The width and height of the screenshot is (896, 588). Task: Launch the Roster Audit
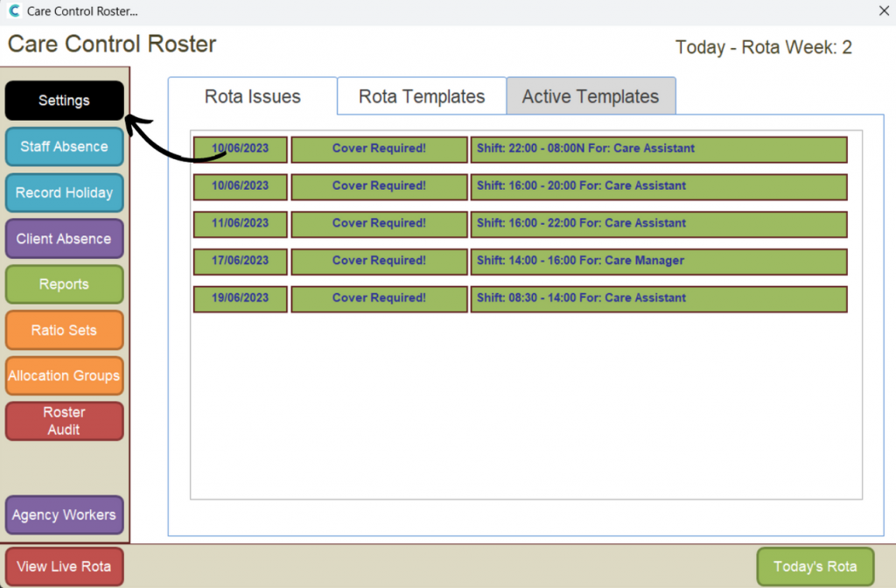tap(65, 421)
